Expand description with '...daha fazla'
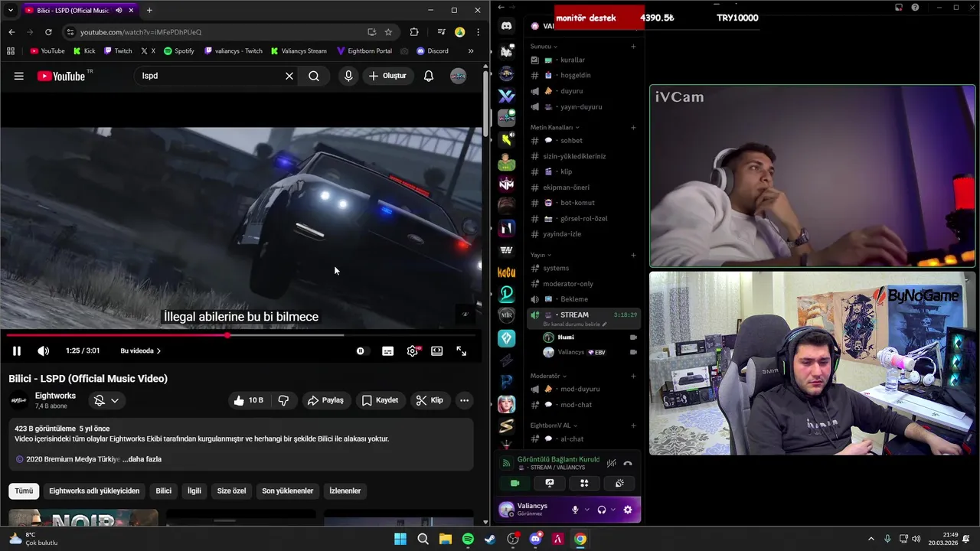This screenshot has height=551, width=980. tap(142, 459)
